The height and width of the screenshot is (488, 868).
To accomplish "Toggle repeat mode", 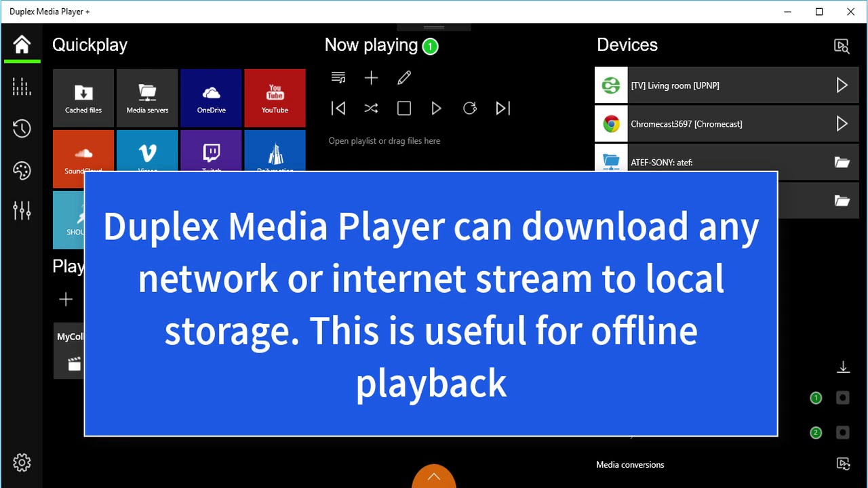I will click(x=470, y=108).
